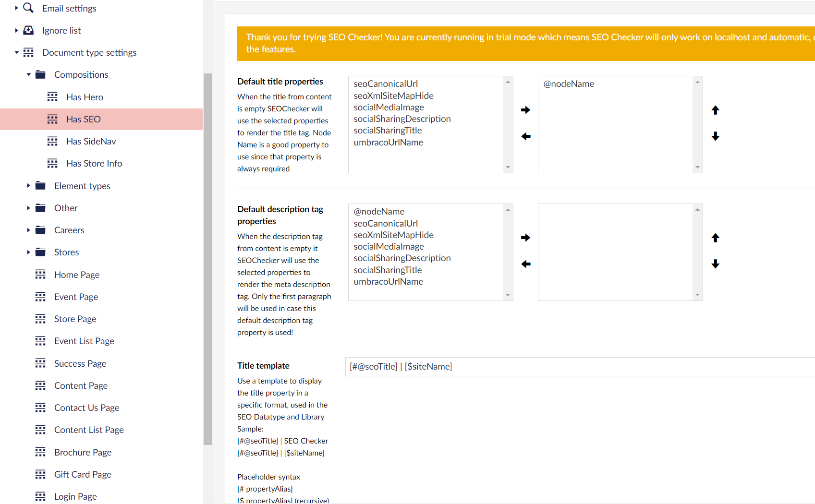This screenshot has height=504, width=815.
Task: Click the Other folder icon
Action: tap(40, 208)
